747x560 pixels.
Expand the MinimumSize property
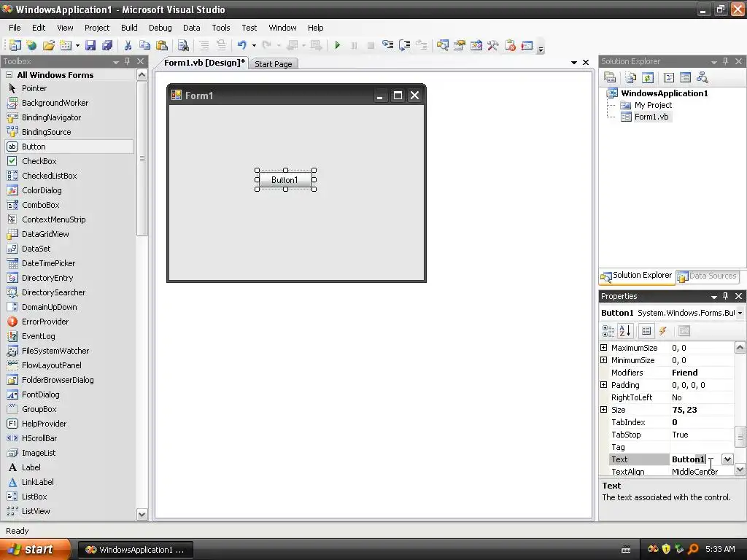tap(603, 360)
